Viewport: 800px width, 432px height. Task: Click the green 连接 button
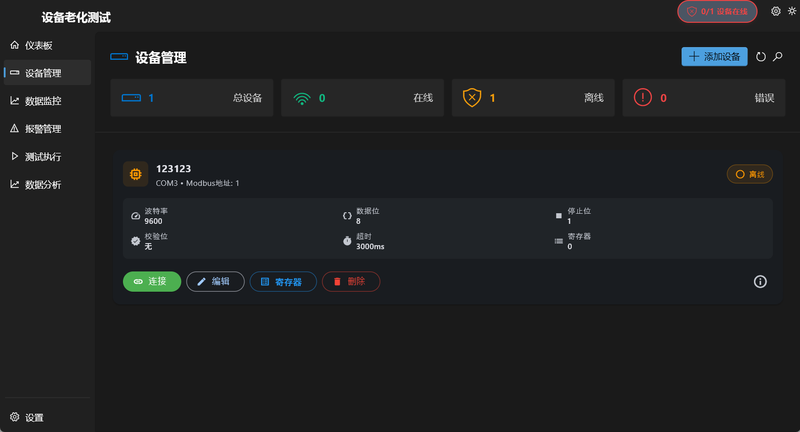(x=152, y=282)
